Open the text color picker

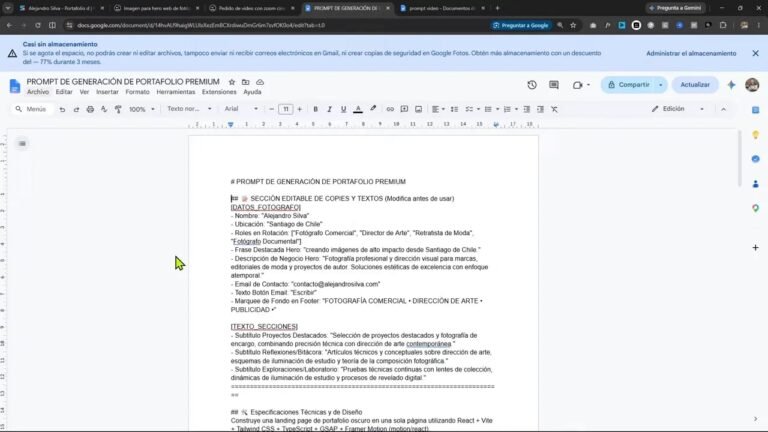pyautogui.click(x=358, y=109)
